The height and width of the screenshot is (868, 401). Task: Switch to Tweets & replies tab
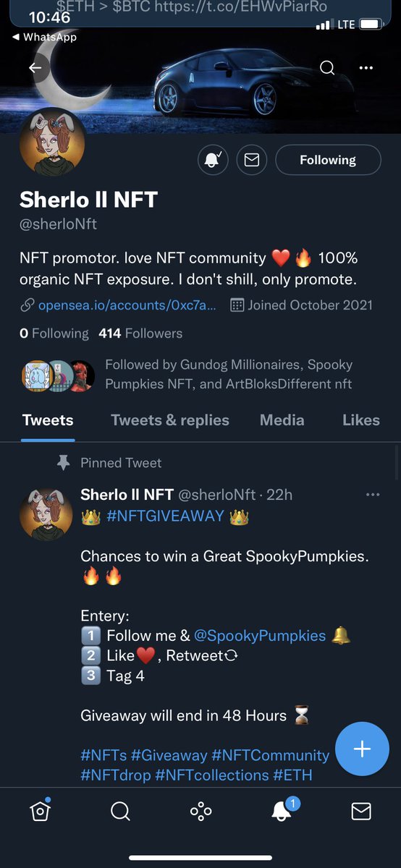(170, 420)
